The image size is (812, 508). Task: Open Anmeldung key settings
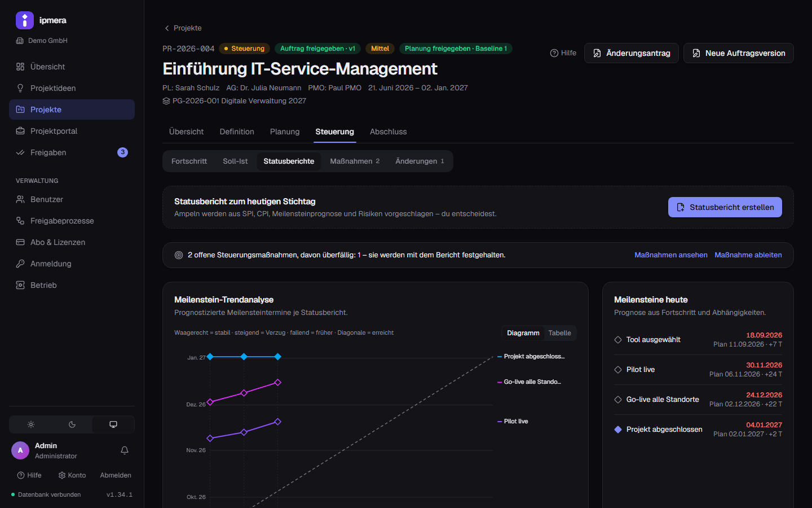pyautogui.click(x=72, y=264)
